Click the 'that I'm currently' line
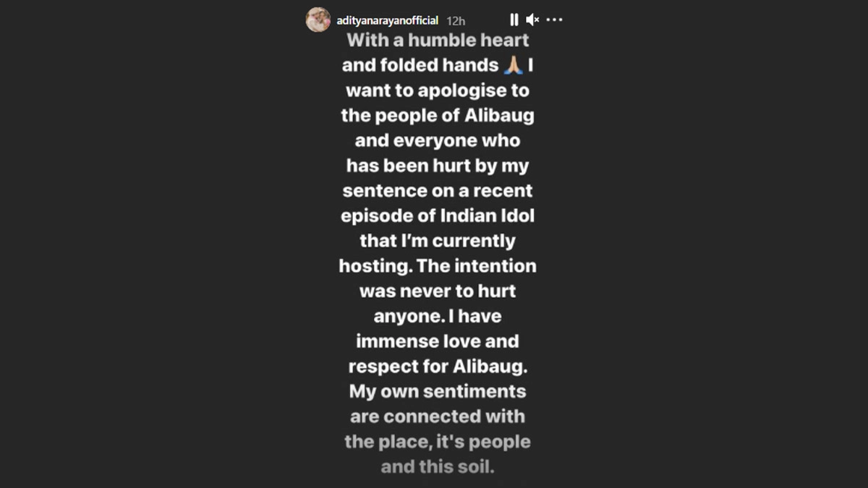The image size is (868, 488). point(438,241)
